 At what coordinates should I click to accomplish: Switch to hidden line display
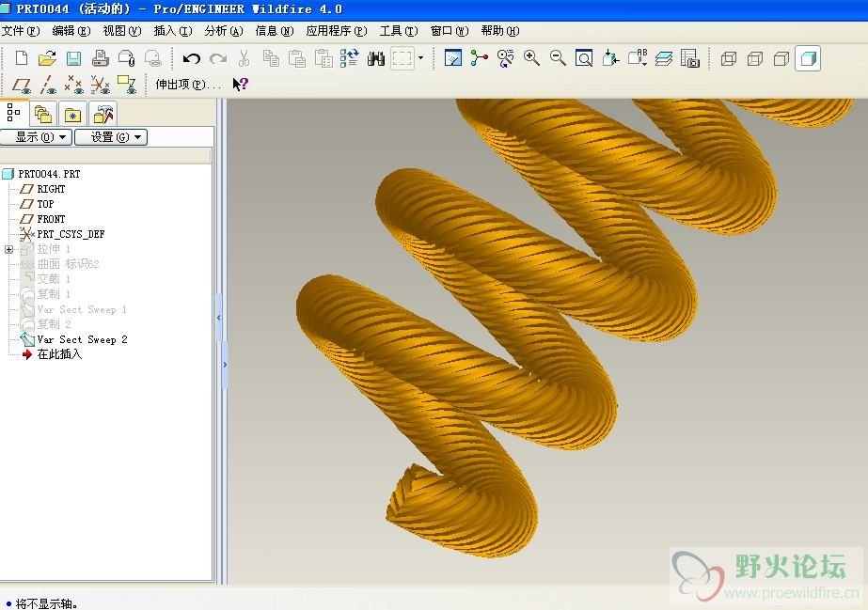point(755,58)
